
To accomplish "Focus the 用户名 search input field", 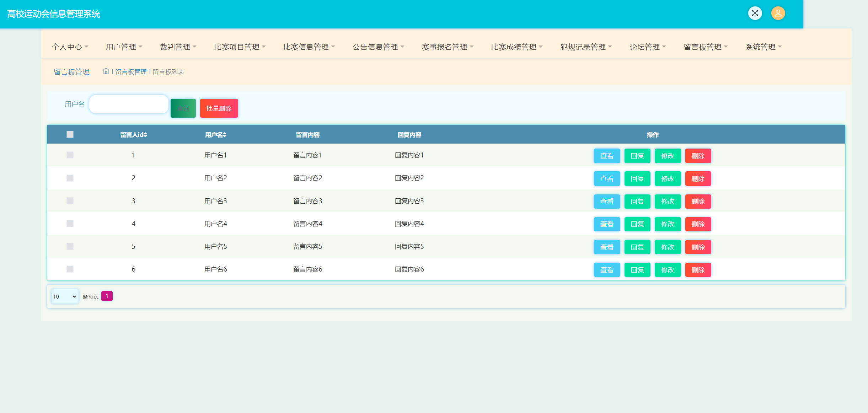I will pos(129,104).
